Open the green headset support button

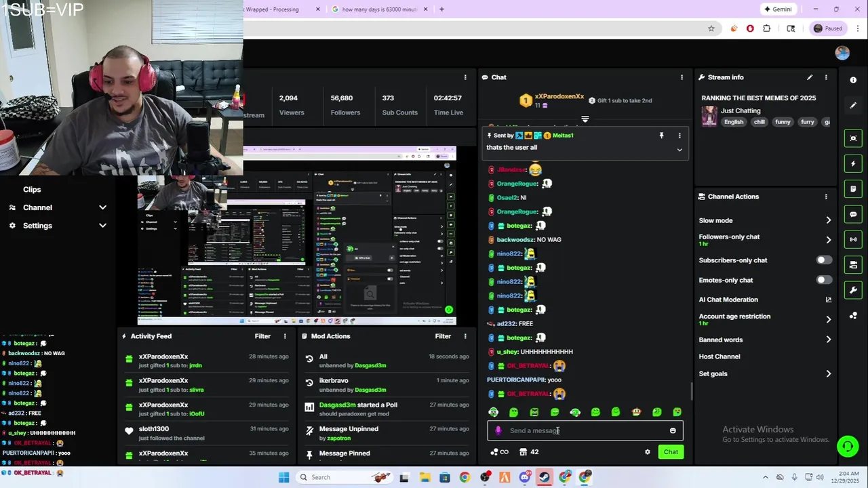(847, 446)
